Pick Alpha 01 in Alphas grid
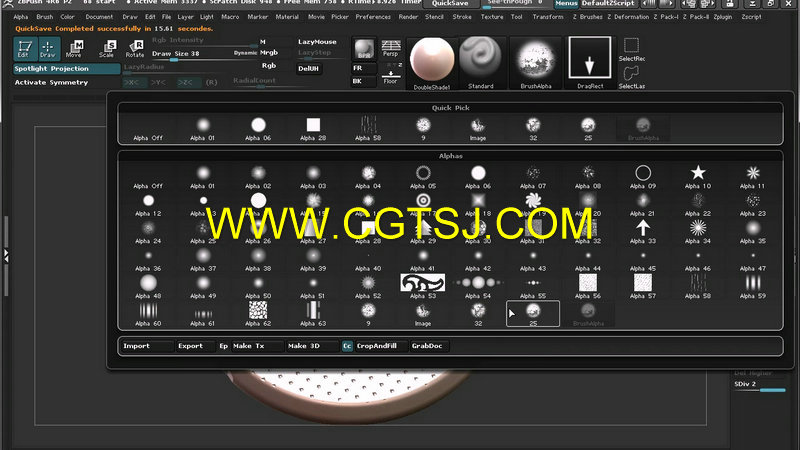The width and height of the screenshot is (800, 450). pos(203,177)
